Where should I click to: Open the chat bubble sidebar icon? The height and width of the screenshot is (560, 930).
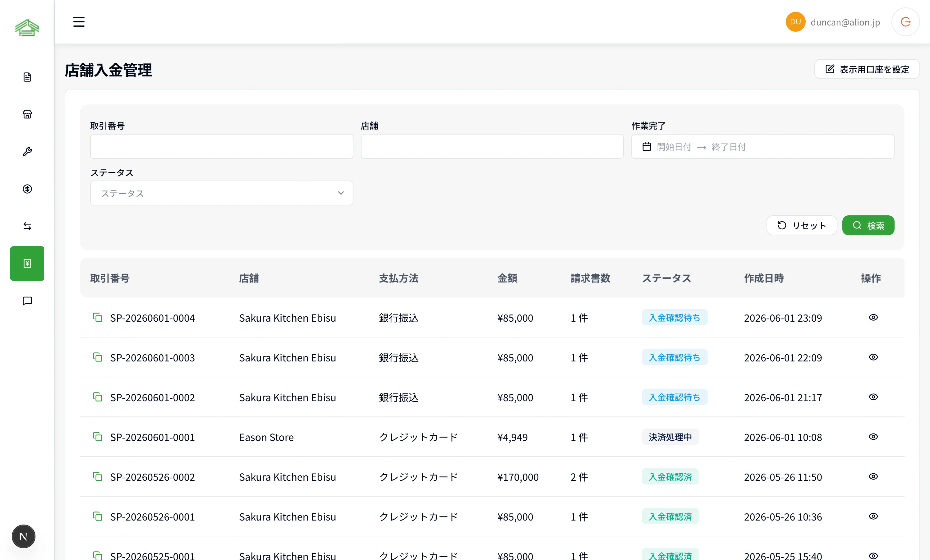tap(27, 301)
